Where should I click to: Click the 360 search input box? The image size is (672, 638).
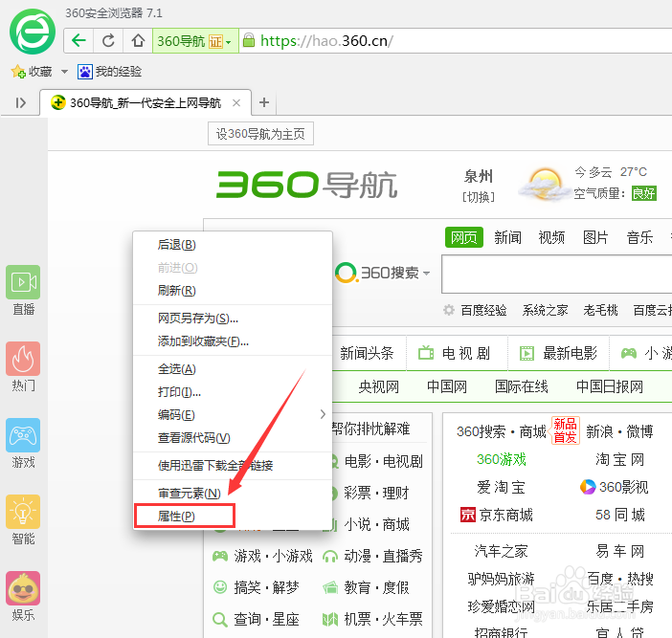click(x=557, y=274)
